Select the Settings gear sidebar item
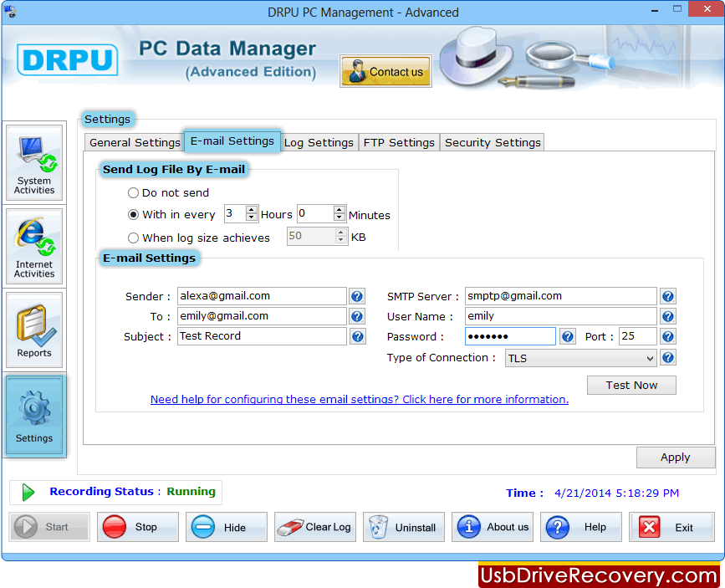The width and height of the screenshot is (725, 588). point(34,416)
